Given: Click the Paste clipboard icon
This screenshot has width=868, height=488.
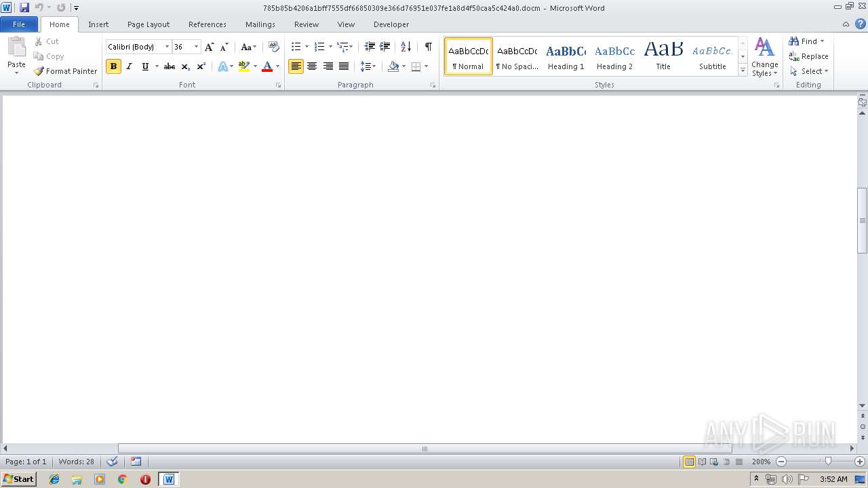Looking at the screenshot, I should coord(16,48).
